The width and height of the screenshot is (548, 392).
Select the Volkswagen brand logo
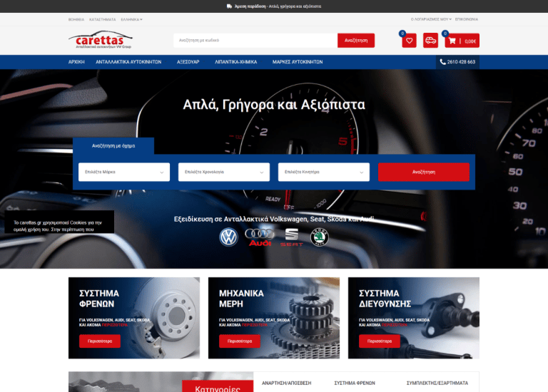tap(228, 237)
